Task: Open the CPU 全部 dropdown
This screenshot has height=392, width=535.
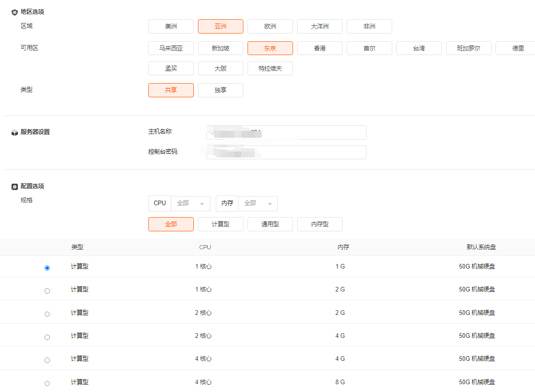Action: click(190, 203)
